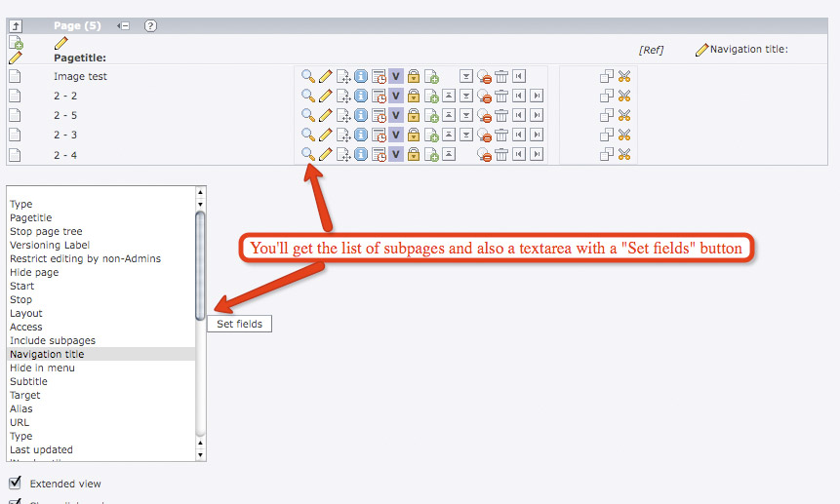Image resolution: width=840 pixels, height=504 pixels.
Task: Select "Hide in menu" in the field list
Action: 42,368
